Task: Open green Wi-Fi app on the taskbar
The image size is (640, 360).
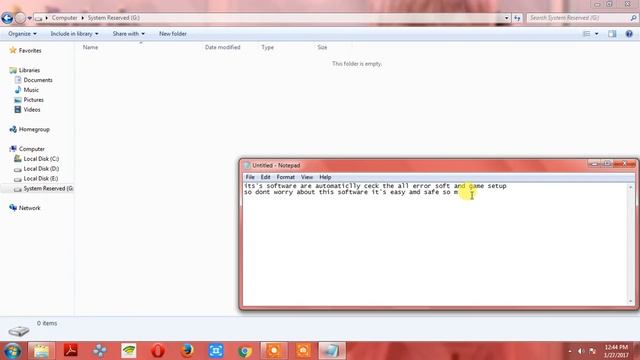Action: point(129,351)
